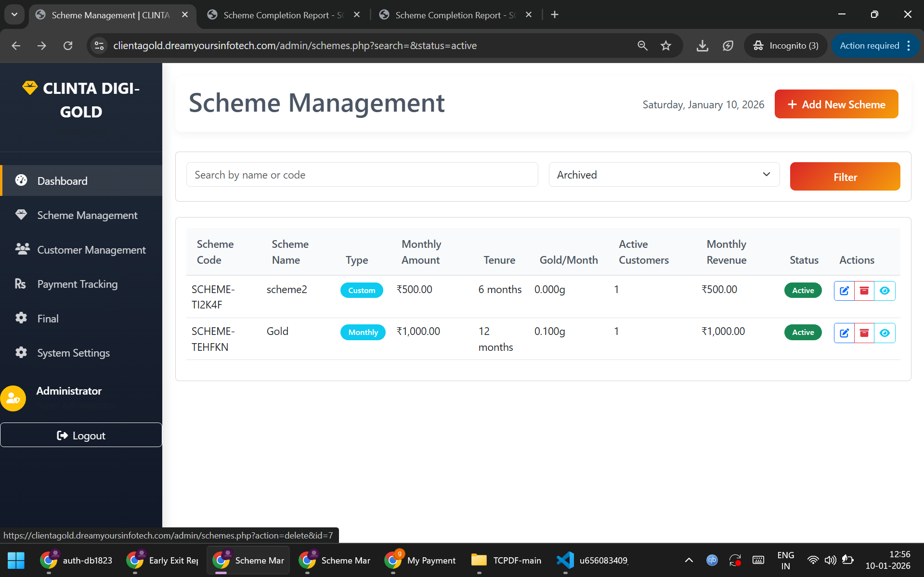Focus the search by name or code field
This screenshot has height=577, width=924.
click(x=362, y=175)
